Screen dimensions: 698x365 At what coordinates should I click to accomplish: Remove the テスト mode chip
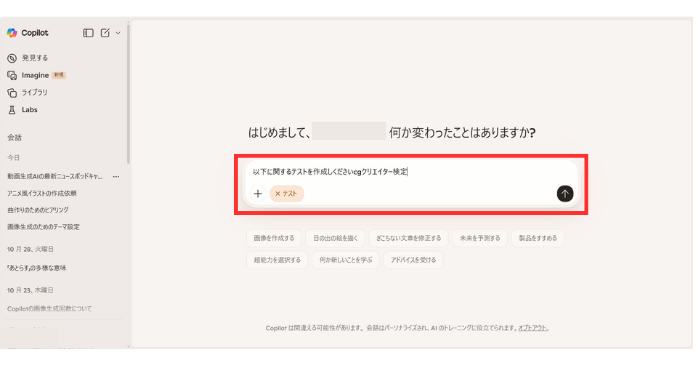(277, 194)
